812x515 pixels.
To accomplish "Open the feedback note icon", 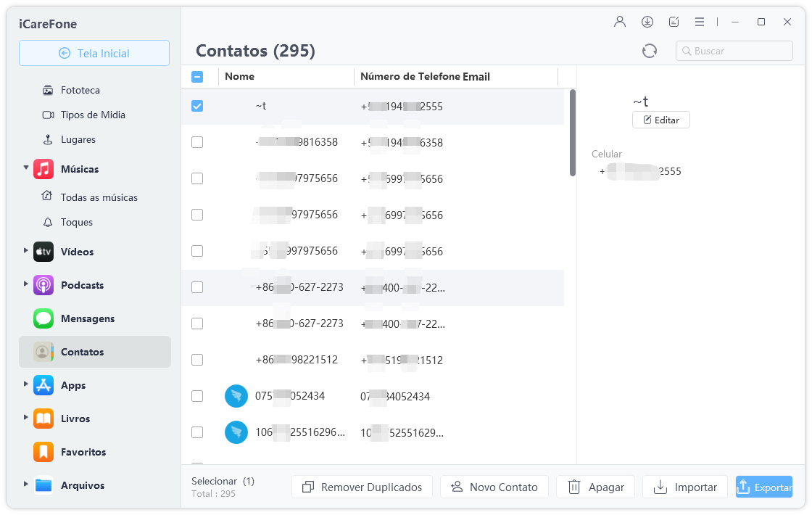I will tap(674, 22).
